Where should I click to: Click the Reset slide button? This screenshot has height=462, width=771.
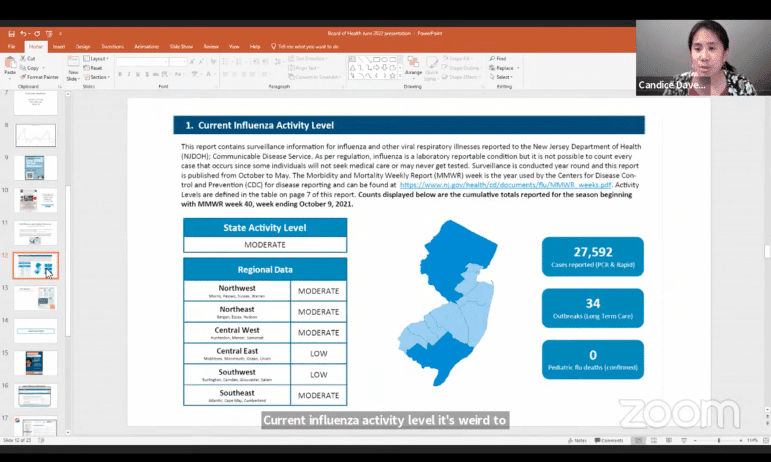coord(93,68)
